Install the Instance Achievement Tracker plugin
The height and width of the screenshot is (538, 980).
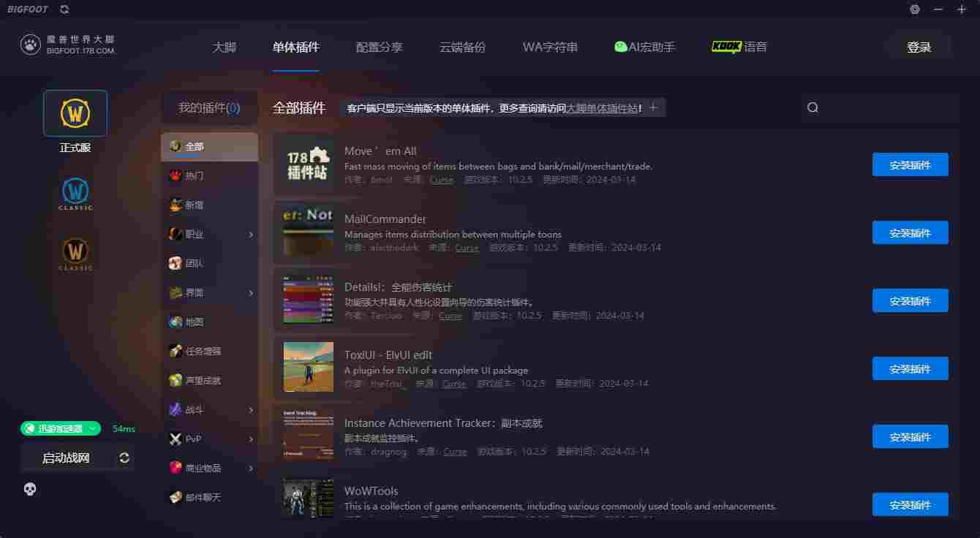point(910,436)
